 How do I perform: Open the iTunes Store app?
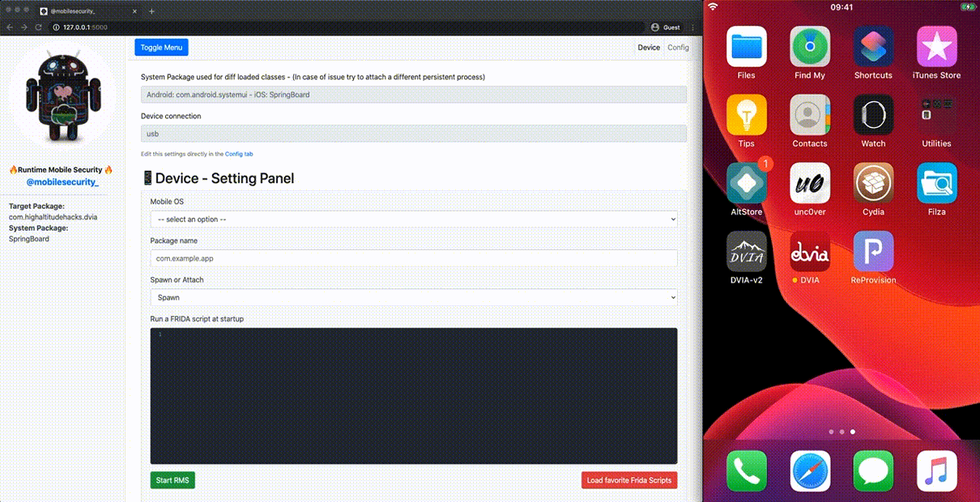936,47
